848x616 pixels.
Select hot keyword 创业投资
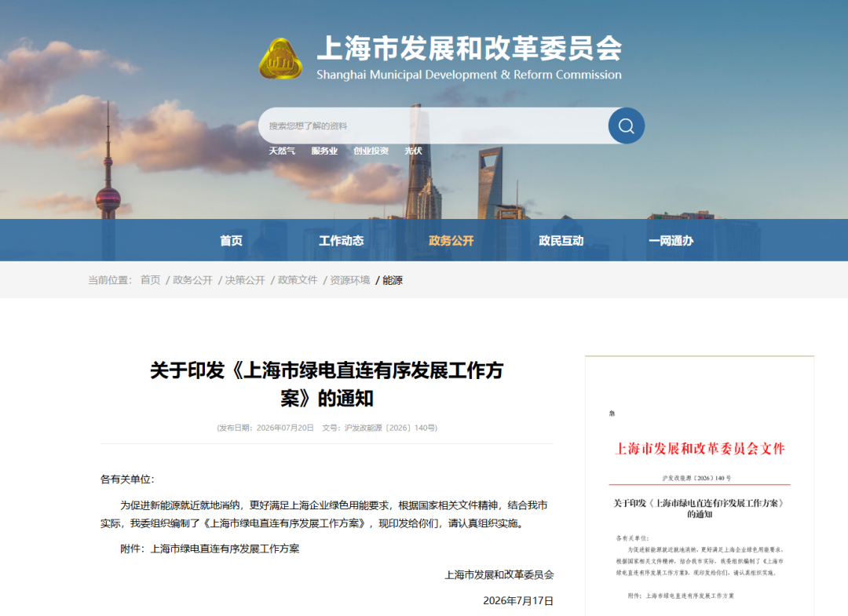coord(371,151)
